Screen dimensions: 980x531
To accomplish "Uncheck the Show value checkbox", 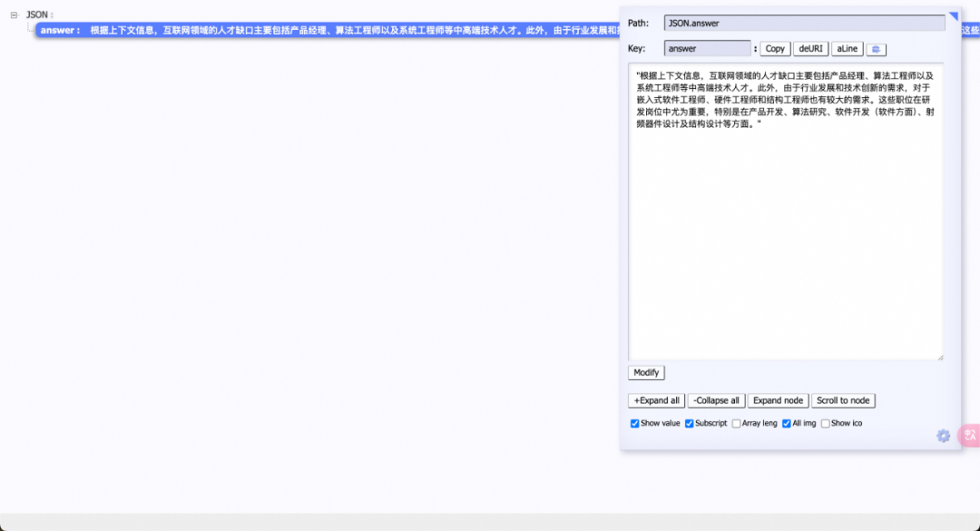I will point(635,423).
